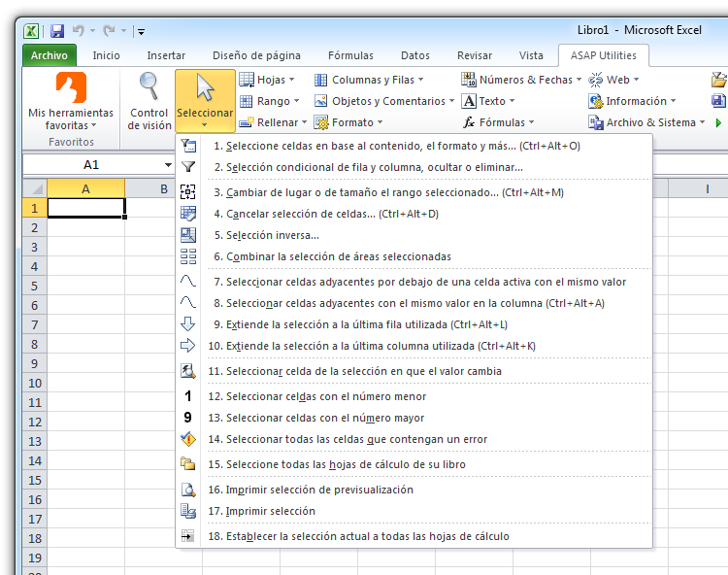Viewport: 728px width, 575px height.
Task: Click the down arrow icon for item 9
Action: pyautogui.click(x=188, y=324)
